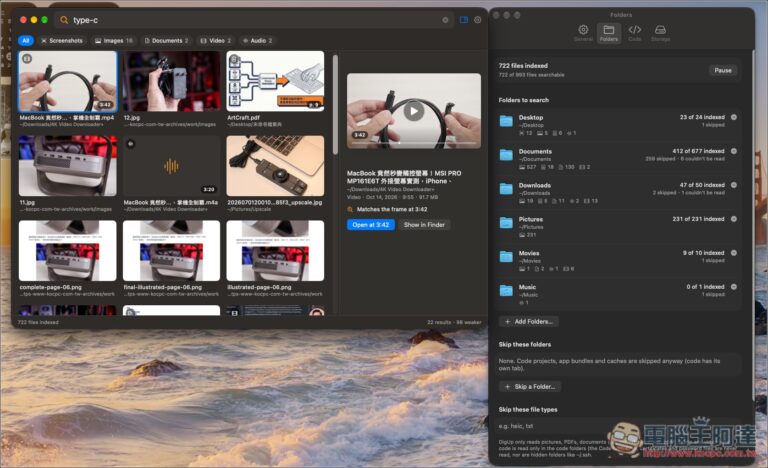
Task: Click the Desktop folder icon
Action: pos(506,121)
